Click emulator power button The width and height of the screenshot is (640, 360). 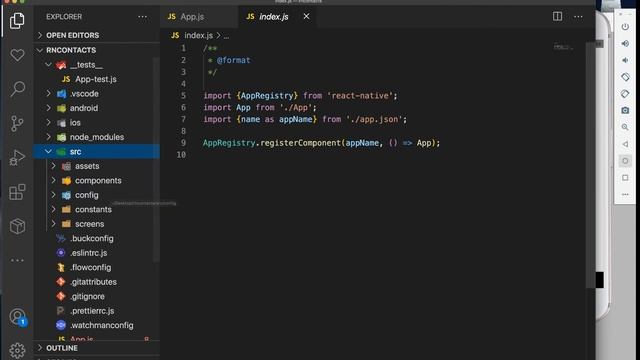click(625, 27)
